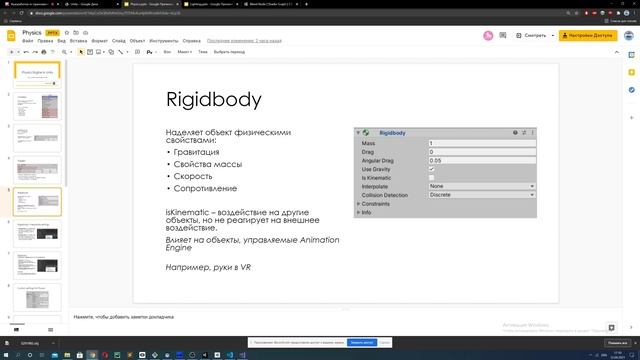
Task: Open the slideshow dropdown arrow next to Смотреть
Action: (553, 36)
